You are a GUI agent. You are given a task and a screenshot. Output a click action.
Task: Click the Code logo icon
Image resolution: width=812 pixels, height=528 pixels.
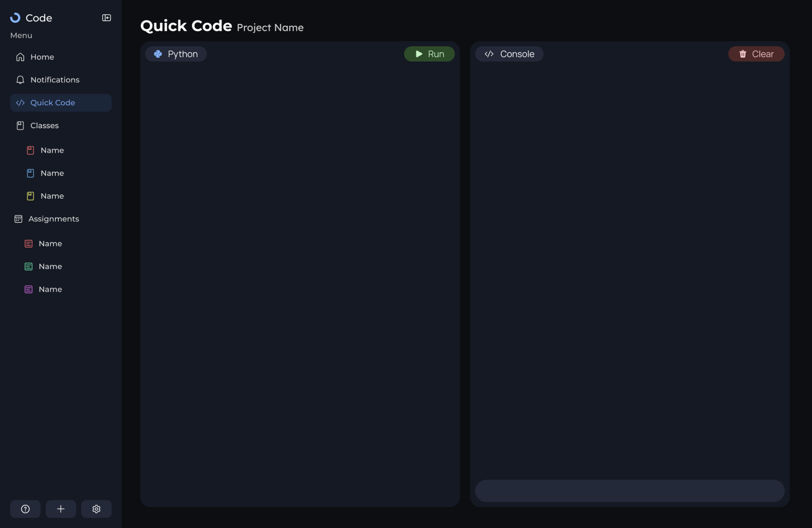[15, 18]
